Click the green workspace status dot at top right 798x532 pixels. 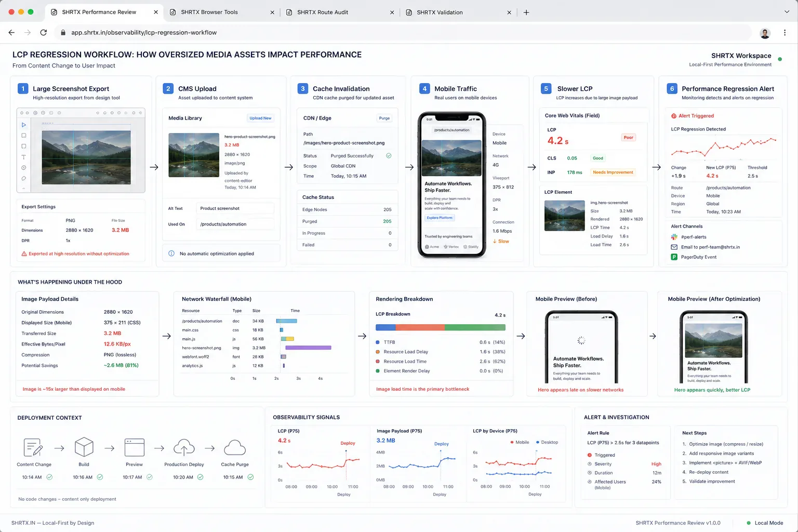780,59
